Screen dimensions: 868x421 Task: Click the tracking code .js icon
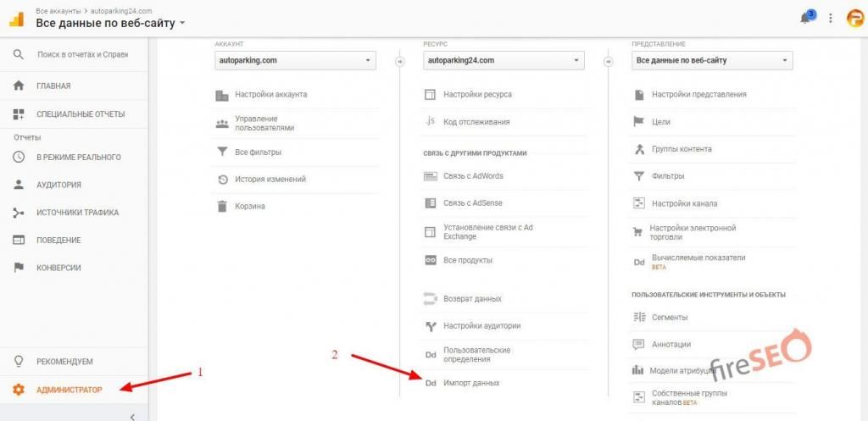point(430,121)
